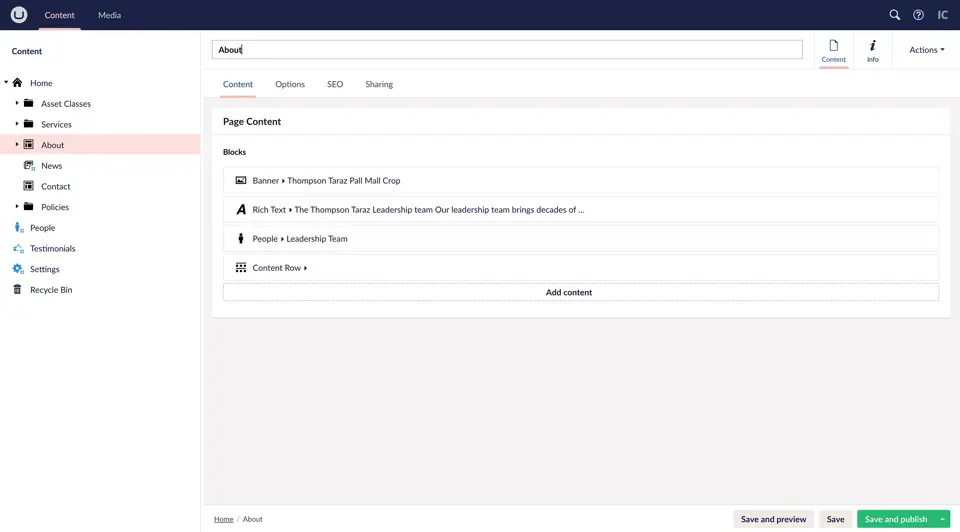Screen dimensions: 960x532
Task: Select Services in content tree
Action: pyautogui.click(x=56, y=124)
